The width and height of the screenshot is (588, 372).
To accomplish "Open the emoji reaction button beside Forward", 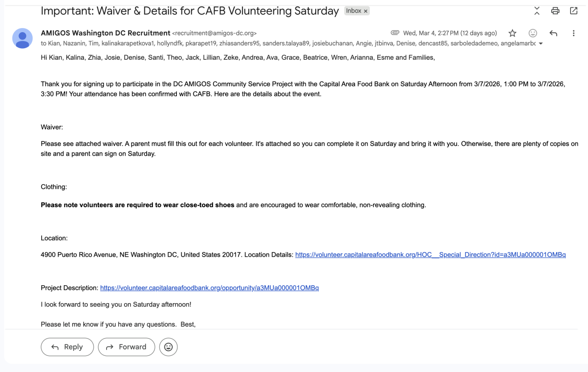I will pos(168,347).
